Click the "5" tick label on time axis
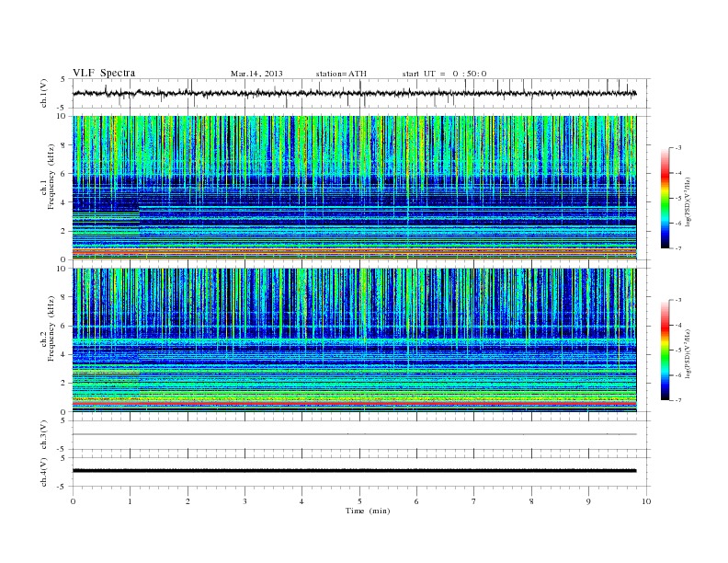728x563 pixels. [359, 501]
